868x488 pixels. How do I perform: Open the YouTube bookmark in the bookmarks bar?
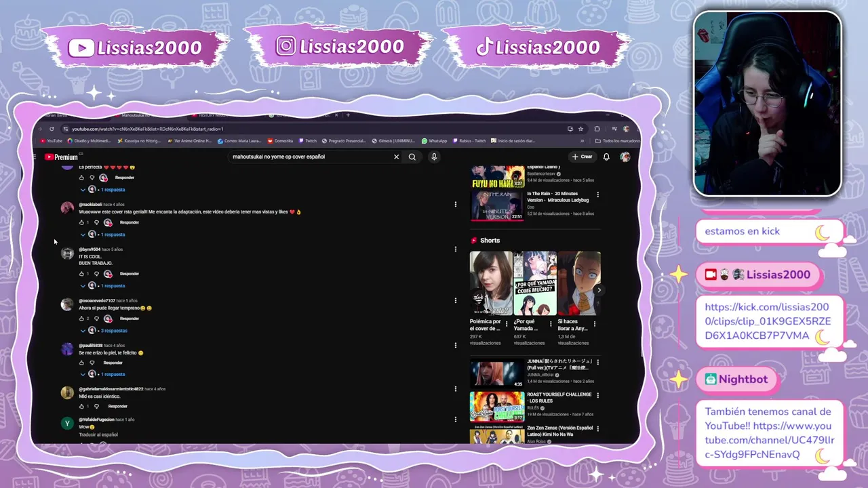pyautogui.click(x=51, y=141)
